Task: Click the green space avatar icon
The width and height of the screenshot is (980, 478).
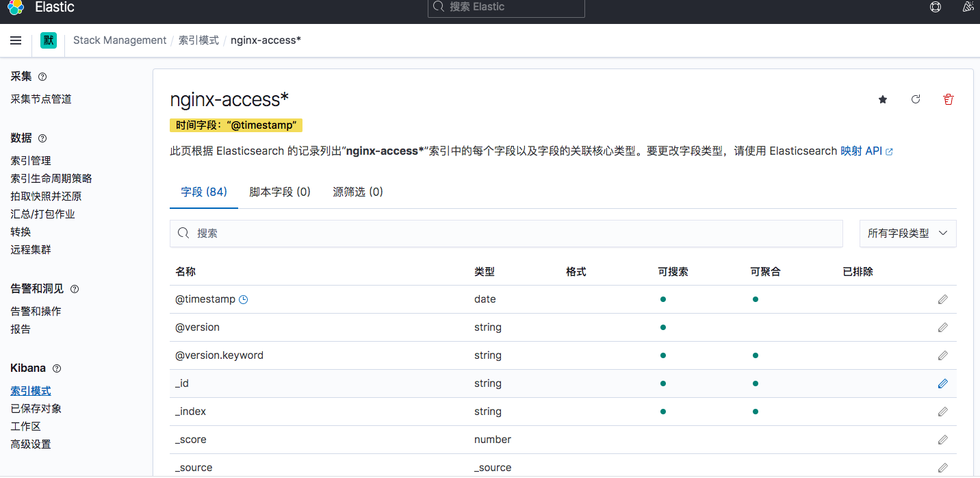Action: pyautogui.click(x=49, y=40)
